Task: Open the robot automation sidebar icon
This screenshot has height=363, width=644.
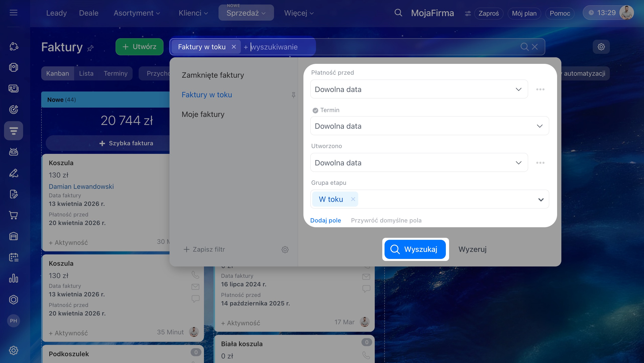Action: tap(14, 152)
